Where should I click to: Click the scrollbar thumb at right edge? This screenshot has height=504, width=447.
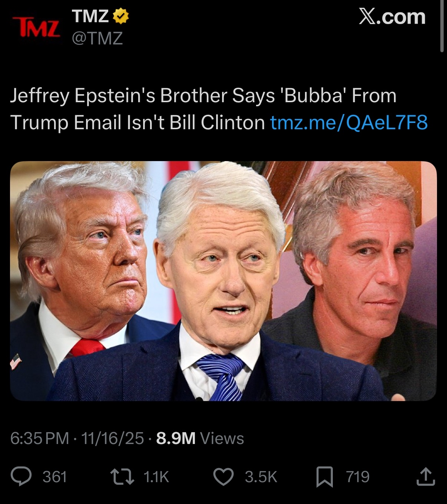[x=442, y=26]
